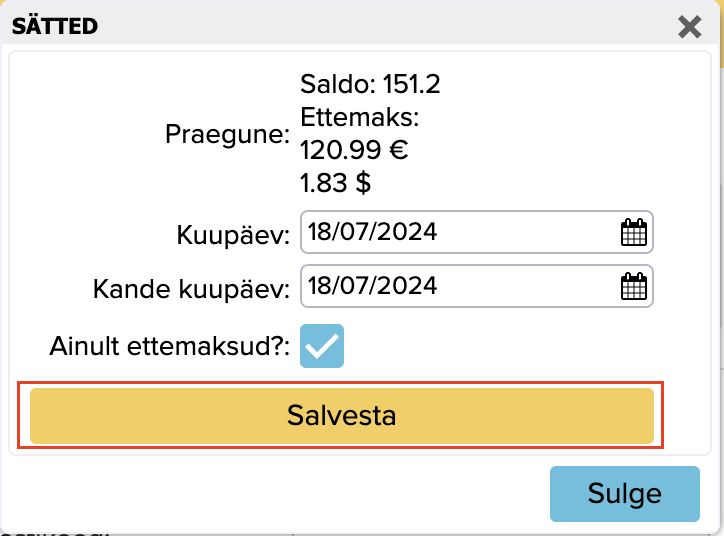Click the Ainult ettemaksud? label text
This screenshot has width=724, height=536.
[169, 348]
